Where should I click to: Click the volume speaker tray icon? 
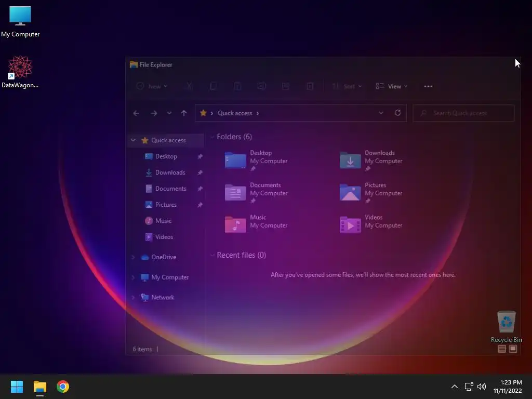[482, 387]
